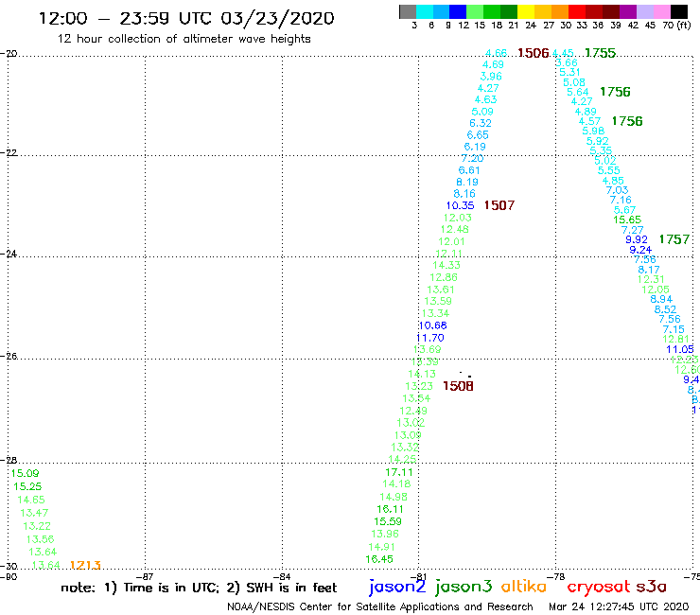Select the 16.45 wave height value
Image resolution: width=700 pixels, height=615 pixels.
pos(379,559)
